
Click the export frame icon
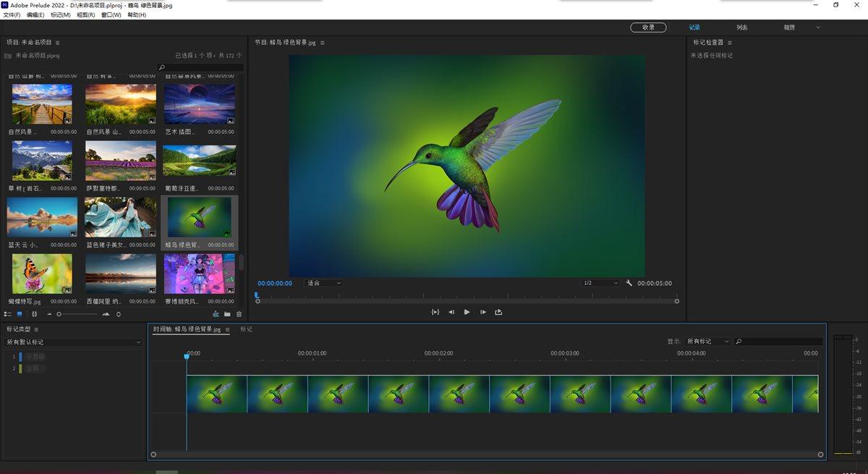(x=498, y=312)
